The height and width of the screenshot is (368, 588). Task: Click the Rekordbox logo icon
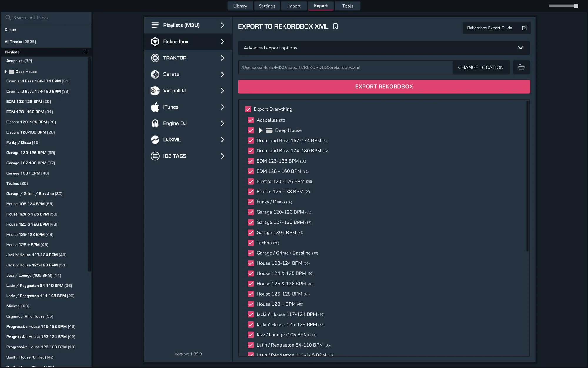(155, 42)
